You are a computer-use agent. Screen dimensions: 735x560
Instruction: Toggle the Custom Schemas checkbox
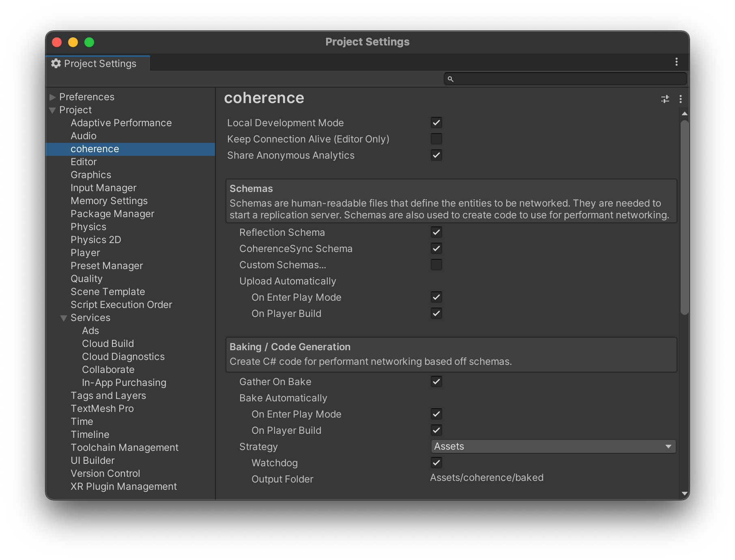tap(436, 265)
